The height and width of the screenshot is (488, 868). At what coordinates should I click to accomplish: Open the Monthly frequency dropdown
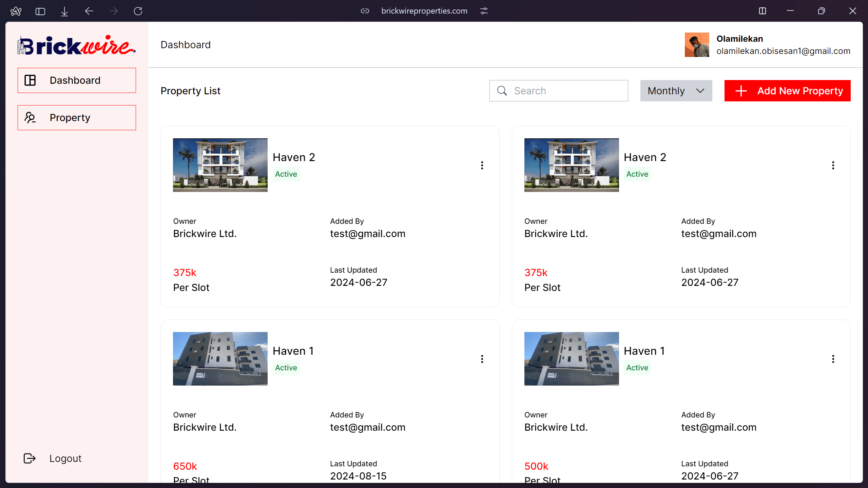[x=676, y=91]
